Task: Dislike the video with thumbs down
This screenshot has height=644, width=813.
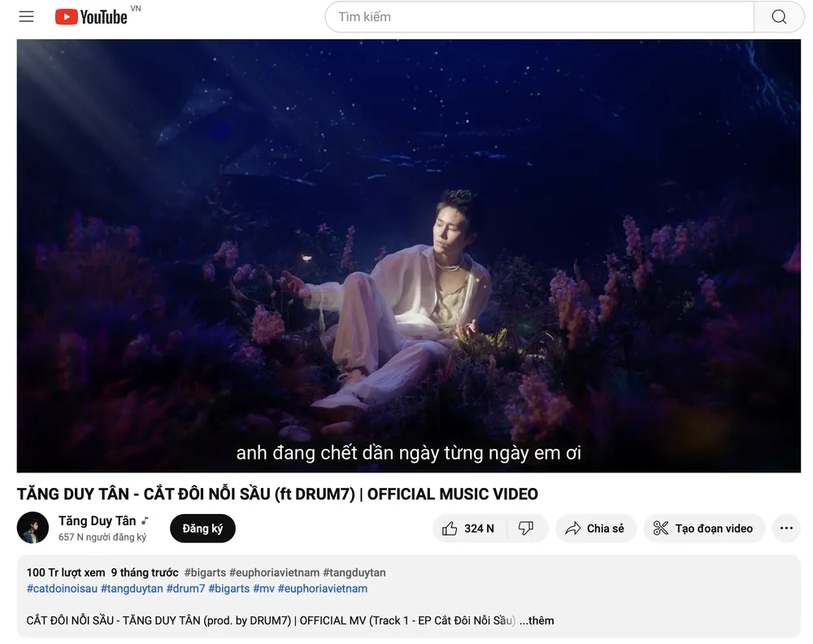Action: (x=526, y=529)
